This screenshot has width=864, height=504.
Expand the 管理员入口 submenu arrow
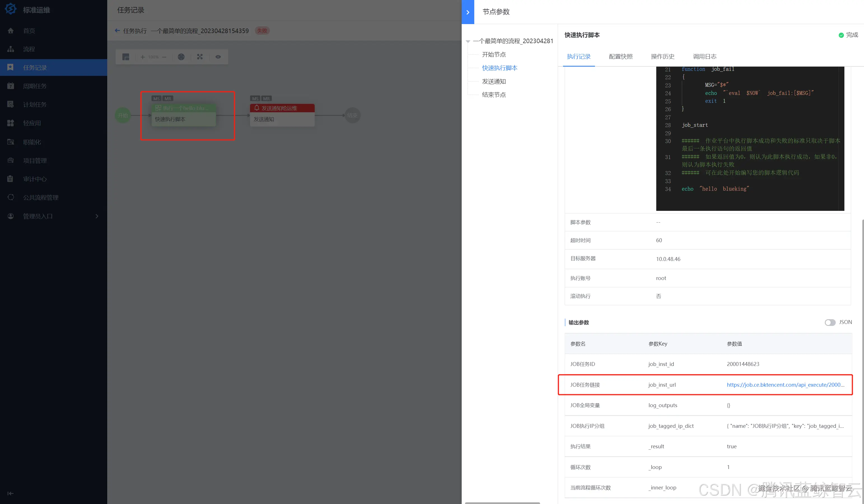(97, 216)
